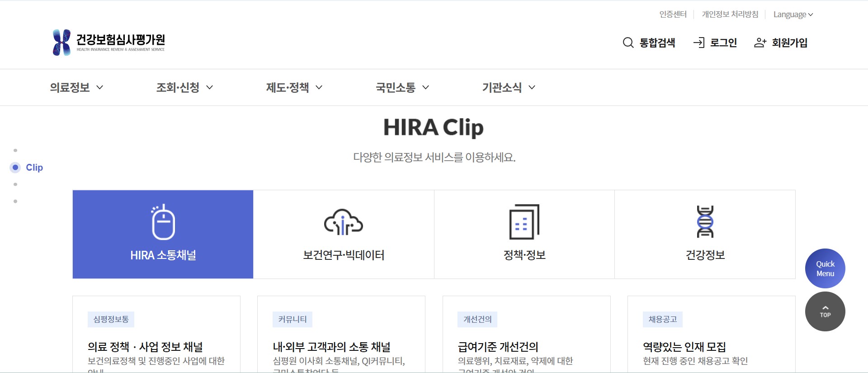
Task: Click text 심평원 이사회 소통채널, QI커뮤니티,
Action: coord(339,361)
